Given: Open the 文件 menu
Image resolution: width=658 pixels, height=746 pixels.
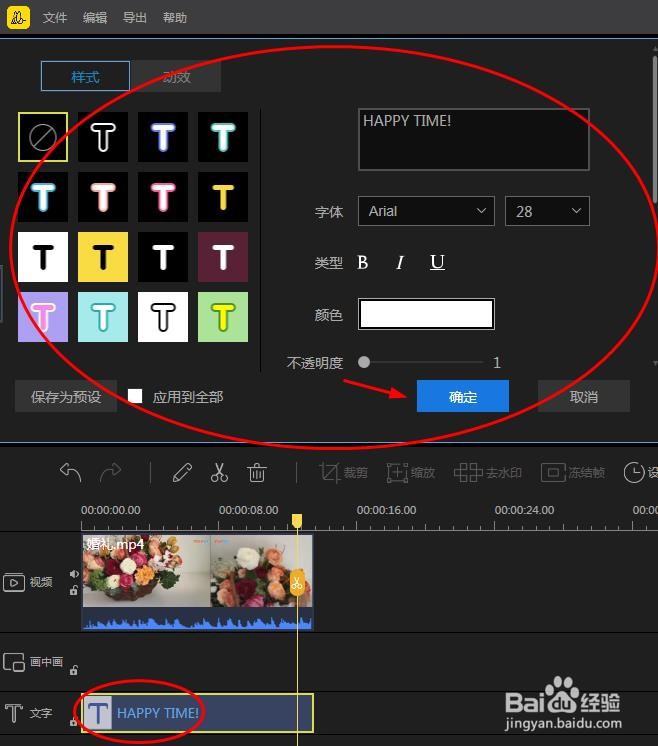Looking at the screenshot, I should coord(55,18).
